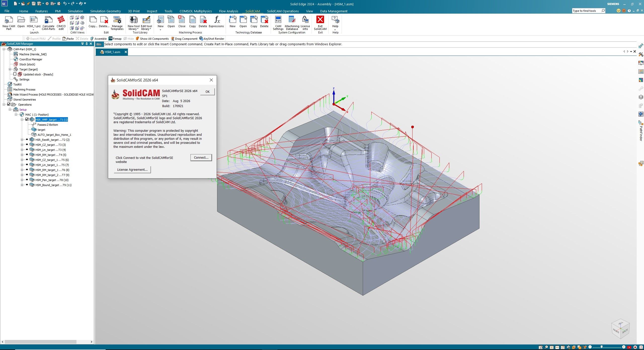644x350 pixels.
Task: Select the HSM_1.asm document tab
Action: click(112, 52)
